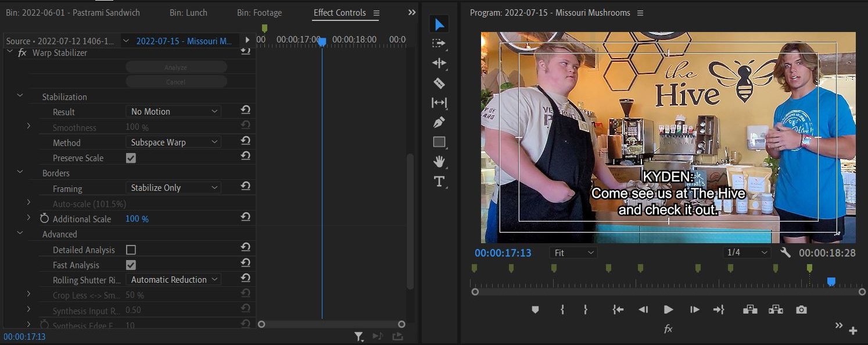The height and width of the screenshot is (345, 868).
Task: Collapse the Warp Stabilizer effect
Action: (9, 52)
